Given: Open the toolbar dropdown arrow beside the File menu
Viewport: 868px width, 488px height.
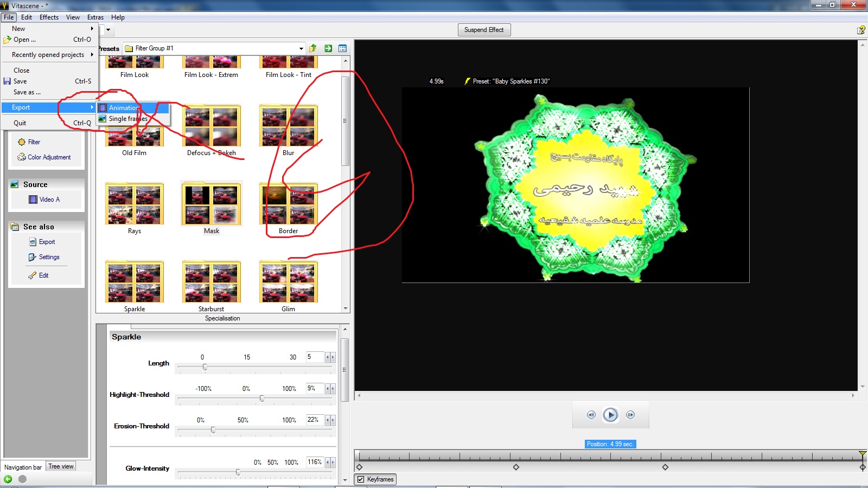Looking at the screenshot, I should tap(108, 30).
